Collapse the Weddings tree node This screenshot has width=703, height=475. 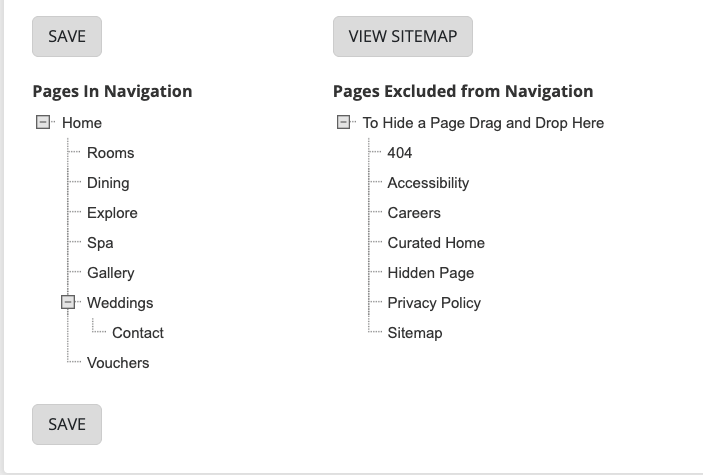(x=68, y=302)
